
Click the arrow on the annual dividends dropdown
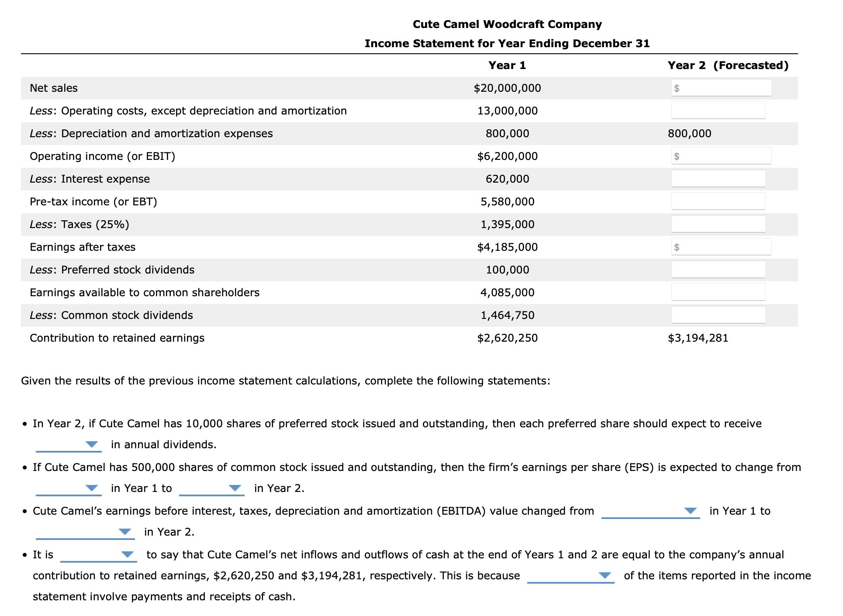pyautogui.click(x=92, y=444)
